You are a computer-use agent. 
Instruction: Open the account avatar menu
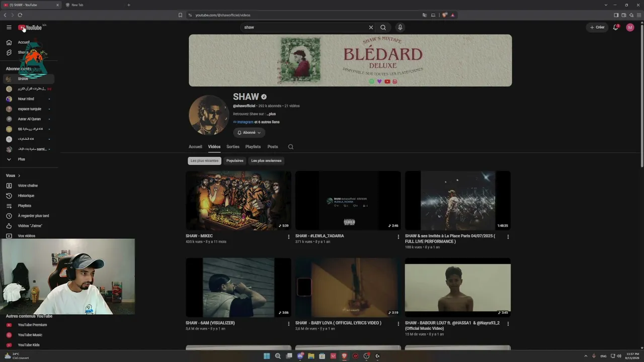(x=630, y=28)
